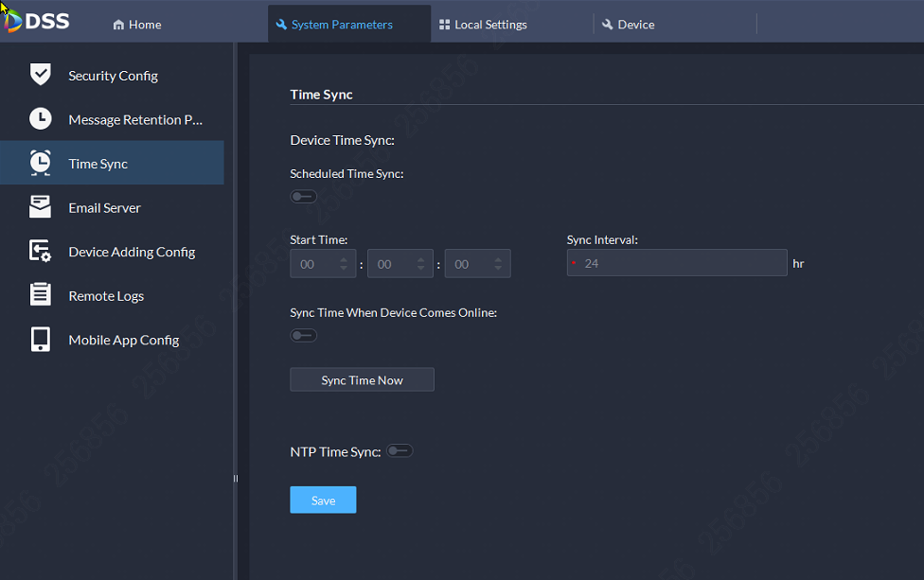Increase the Start Time minutes value
924x580 pixels.
tap(420, 259)
